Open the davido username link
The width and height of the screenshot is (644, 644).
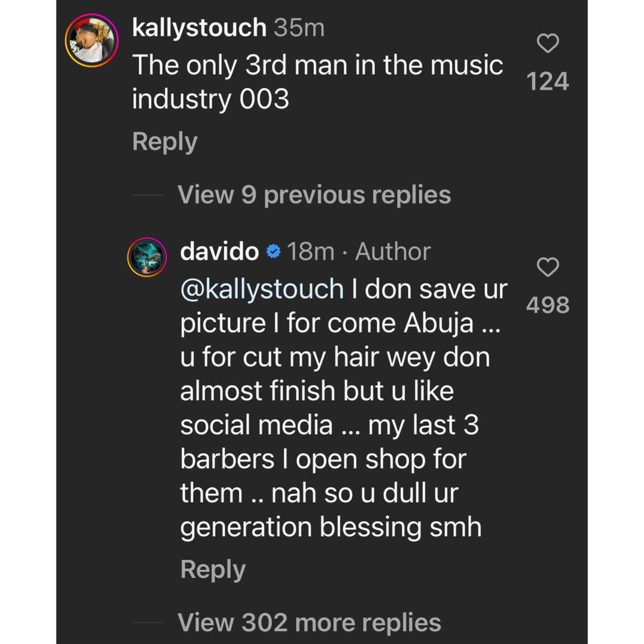click(x=219, y=252)
